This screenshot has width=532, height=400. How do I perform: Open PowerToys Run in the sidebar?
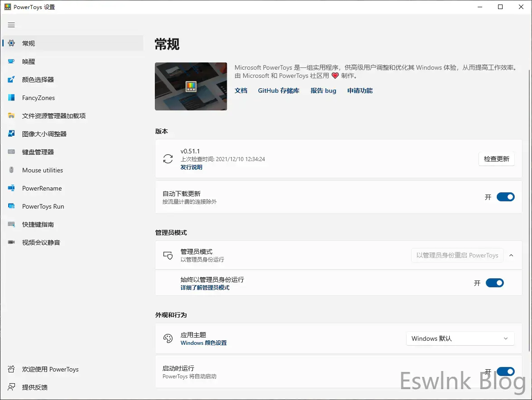(x=43, y=206)
